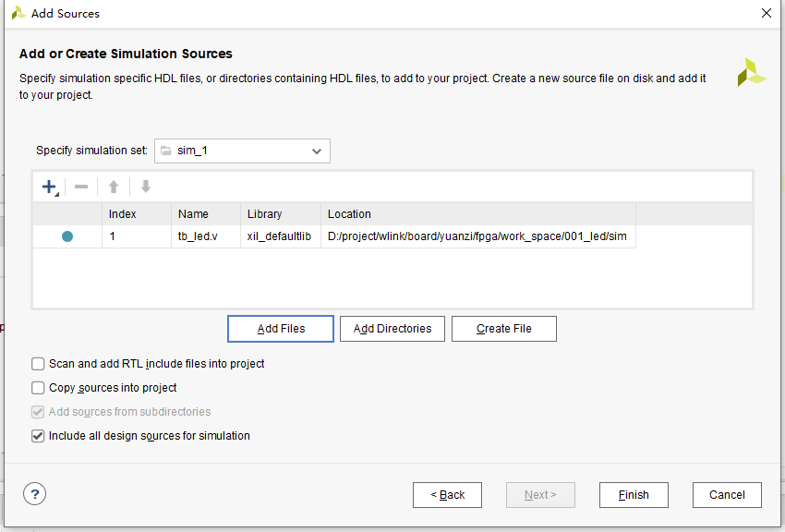Click the Add Files button
This screenshot has height=532, width=785.
(281, 329)
